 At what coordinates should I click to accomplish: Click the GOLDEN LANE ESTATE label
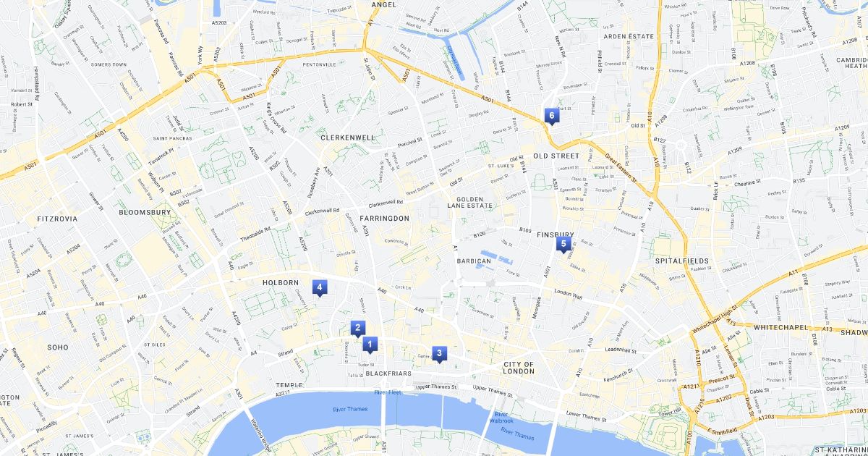coord(475,202)
